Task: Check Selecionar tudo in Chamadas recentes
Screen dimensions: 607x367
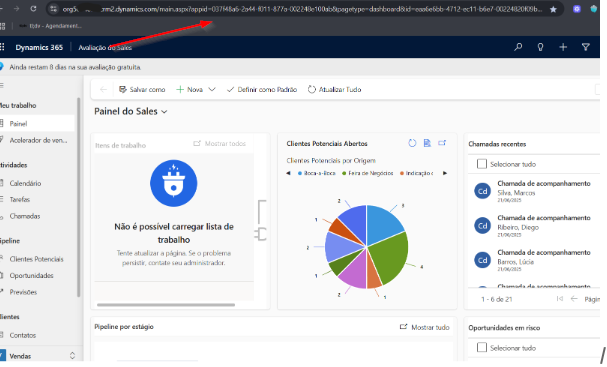Action: tap(482, 164)
